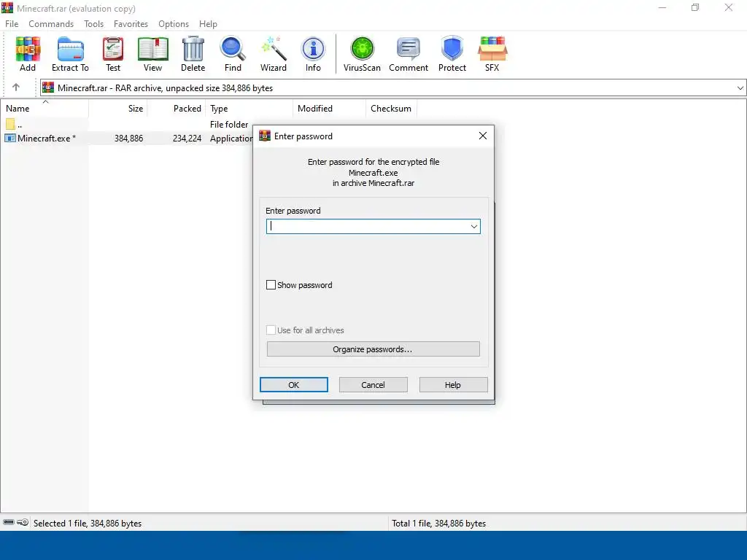The width and height of the screenshot is (747, 560).
Task: Restore down the WinRAR window
Action: [695, 7]
